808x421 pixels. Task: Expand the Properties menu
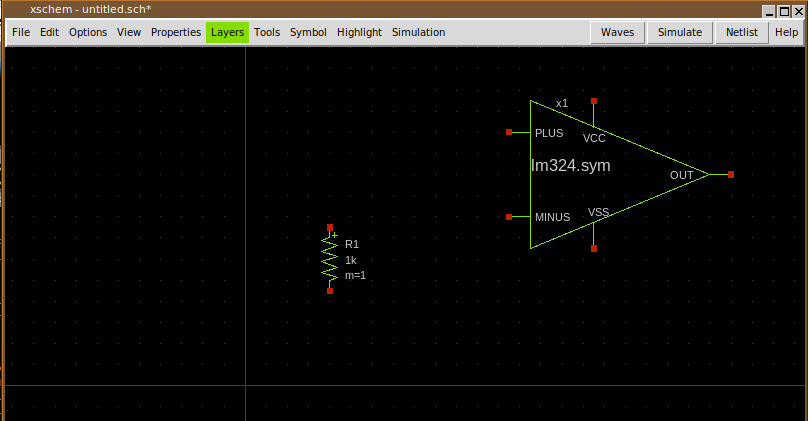coord(176,32)
